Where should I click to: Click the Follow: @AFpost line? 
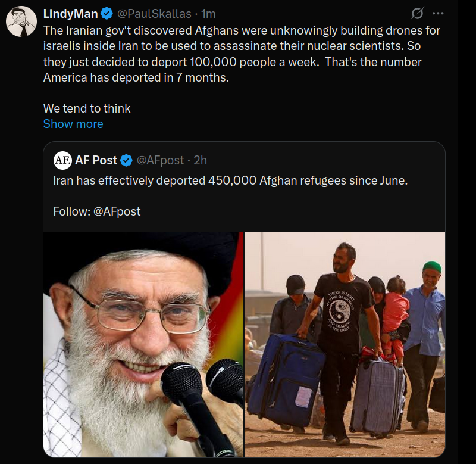97,211
